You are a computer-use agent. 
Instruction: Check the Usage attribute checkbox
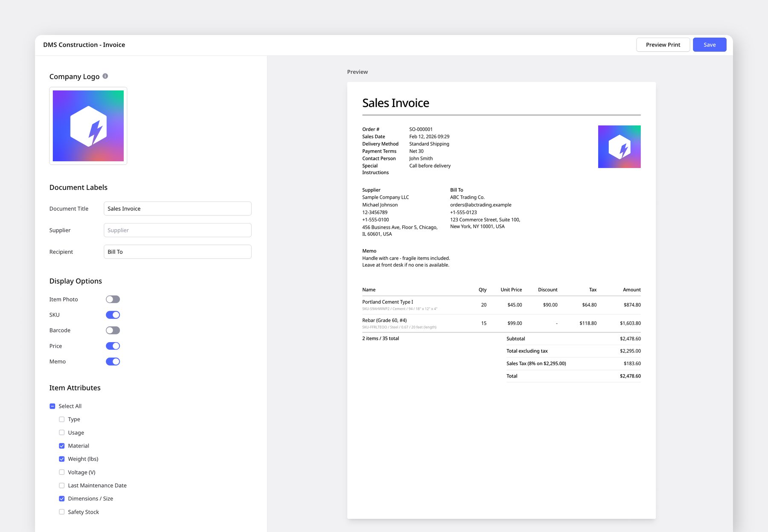(x=62, y=433)
